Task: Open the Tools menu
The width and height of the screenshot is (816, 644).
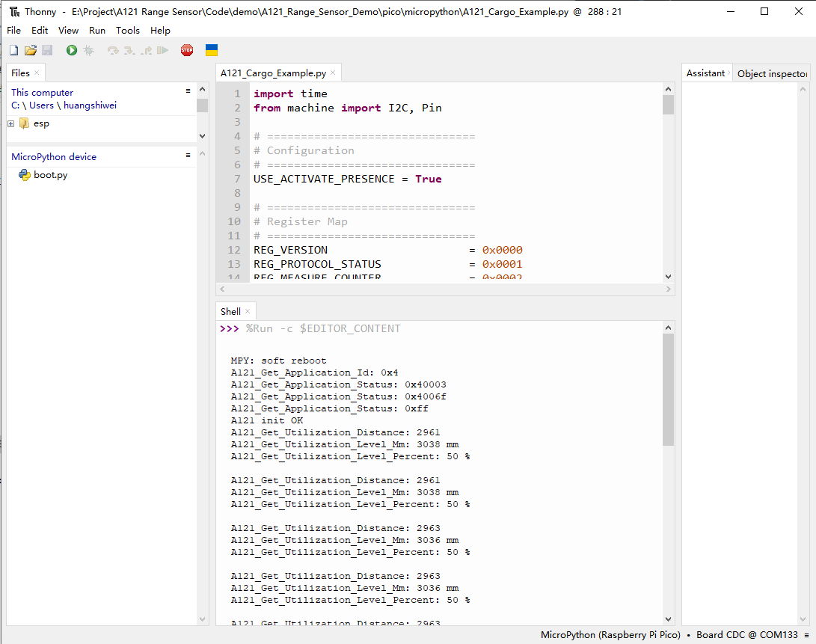Action: 128,30
